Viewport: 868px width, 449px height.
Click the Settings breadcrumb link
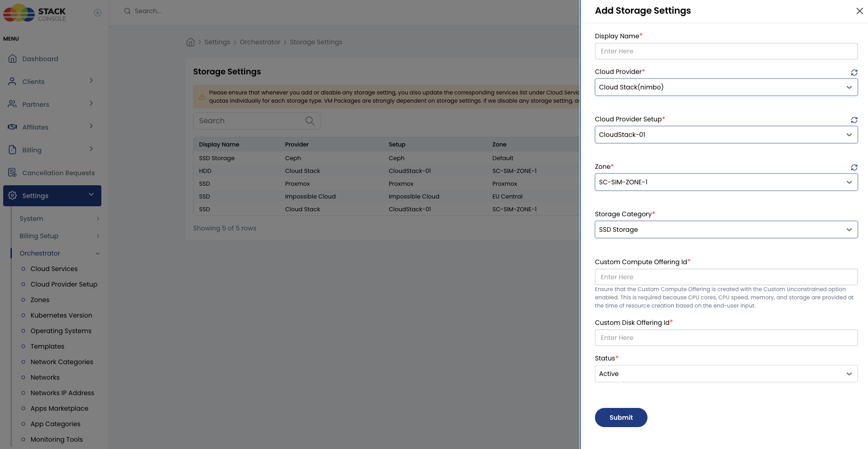pos(217,42)
